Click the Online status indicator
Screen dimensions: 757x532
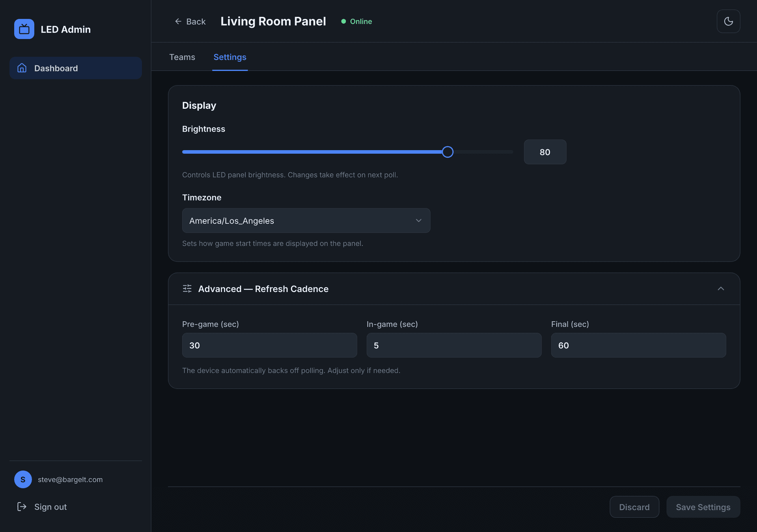click(356, 21)
